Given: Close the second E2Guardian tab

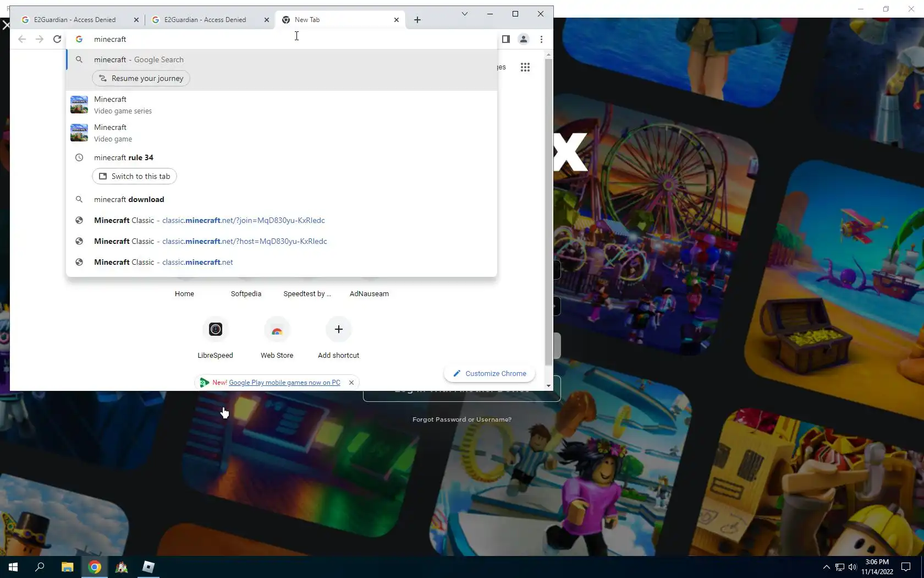Looking at the screenshot, I should [267, 20].
